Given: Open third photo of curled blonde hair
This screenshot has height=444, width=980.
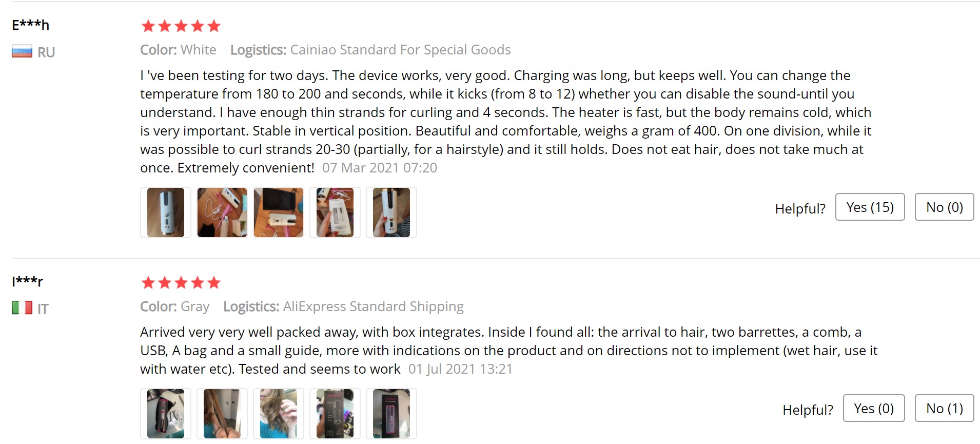Looking at the screenshot, I should coord(279,414).
